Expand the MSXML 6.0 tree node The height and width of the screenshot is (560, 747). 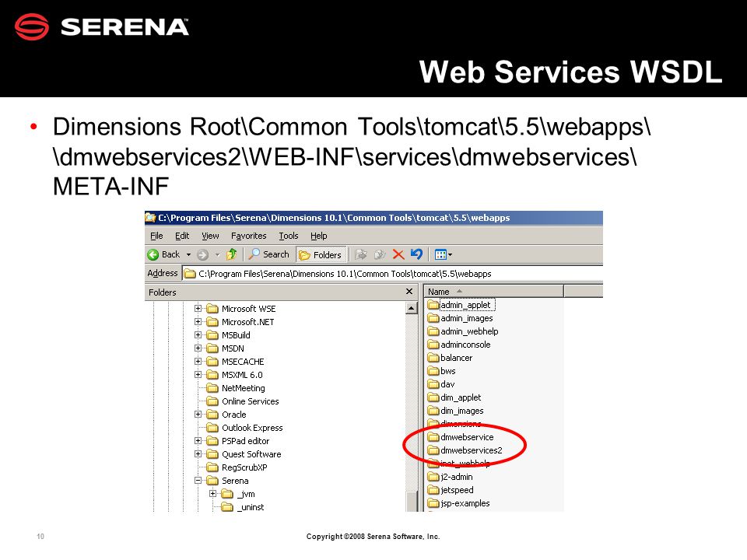(x=198, y=375)
